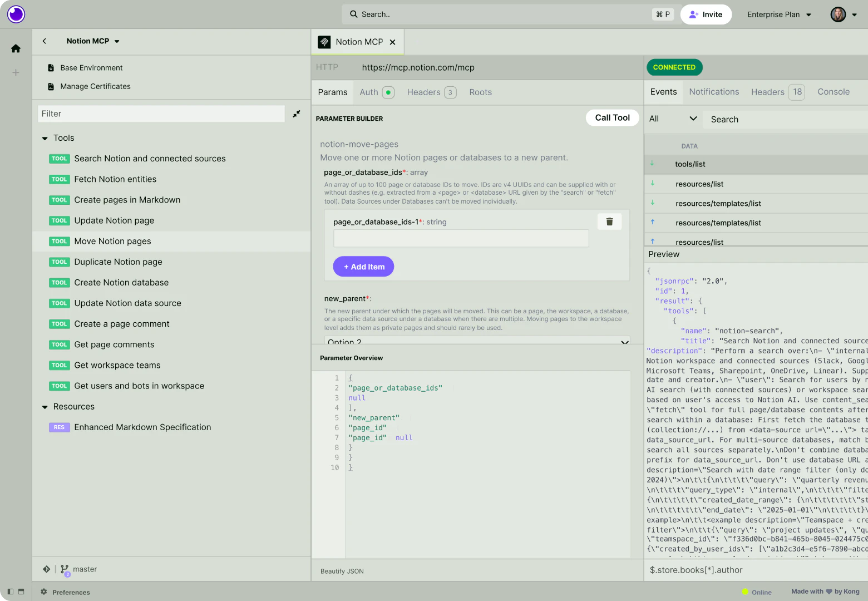The width and height of the screenshot is (868, 601).
Task: Collapse the Tools tree section
Action: click(x=45, y=138)
